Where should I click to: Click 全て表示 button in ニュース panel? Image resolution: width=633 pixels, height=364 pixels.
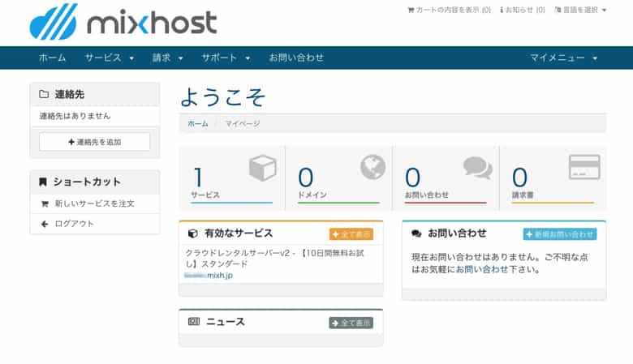click(x=351, y=323)
